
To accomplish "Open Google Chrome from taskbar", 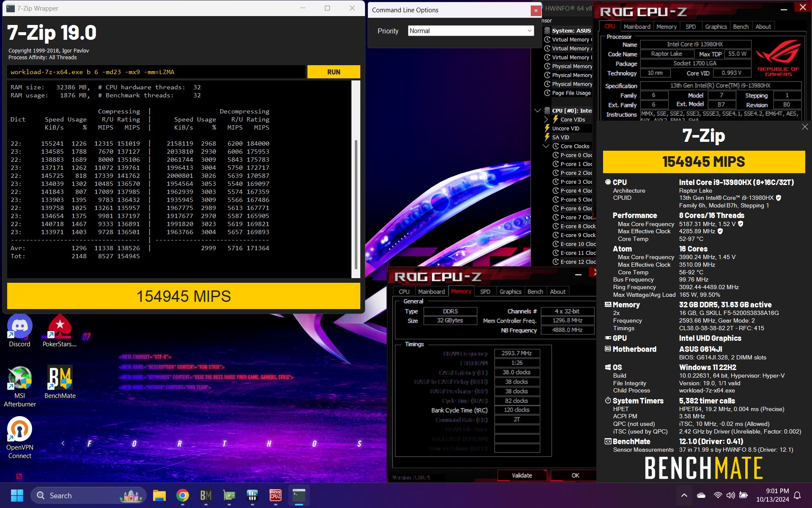I will pyautogui.click(x=183, y=495).
